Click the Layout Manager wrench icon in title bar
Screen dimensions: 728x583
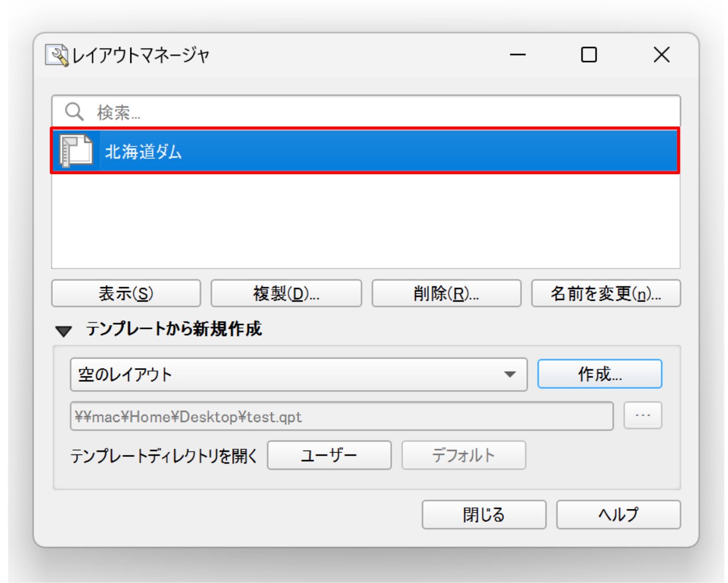coord(57,55)
